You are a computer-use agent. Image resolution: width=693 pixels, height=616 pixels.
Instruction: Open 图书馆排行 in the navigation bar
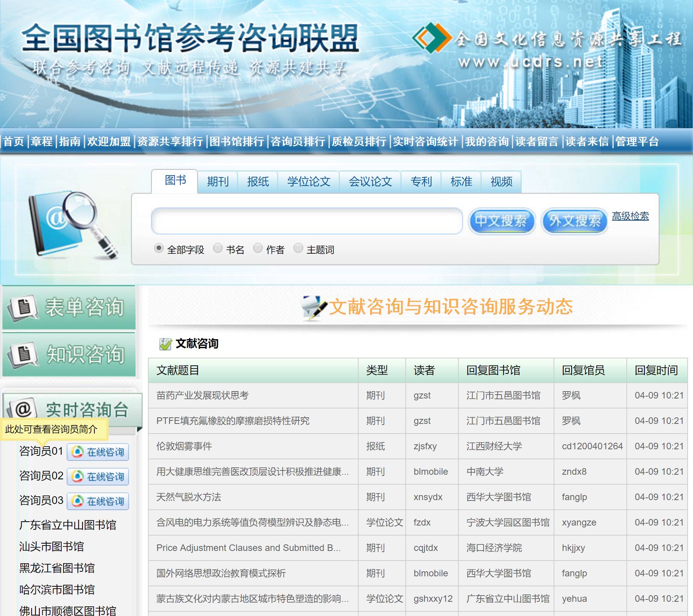tap(237, 141)
